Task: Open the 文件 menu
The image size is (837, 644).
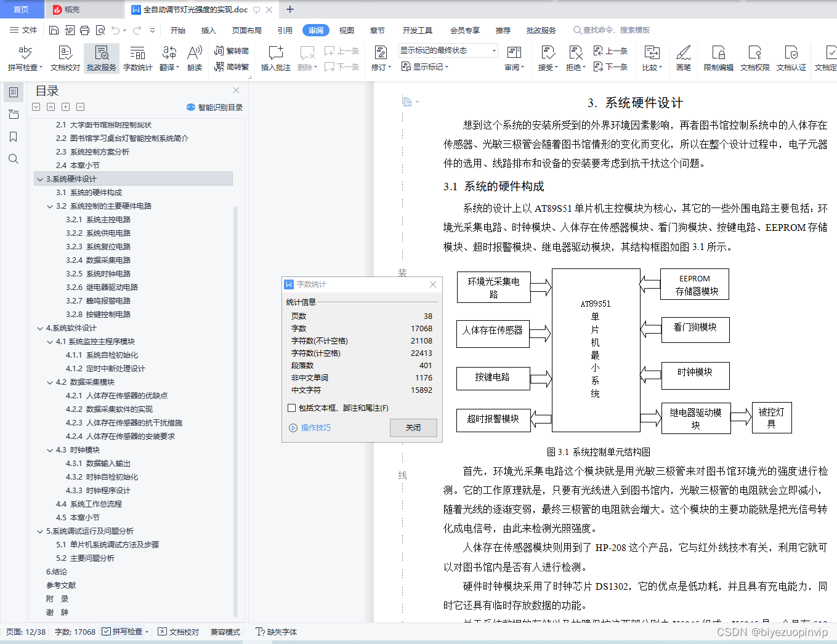Action: [x=23, y=30]
